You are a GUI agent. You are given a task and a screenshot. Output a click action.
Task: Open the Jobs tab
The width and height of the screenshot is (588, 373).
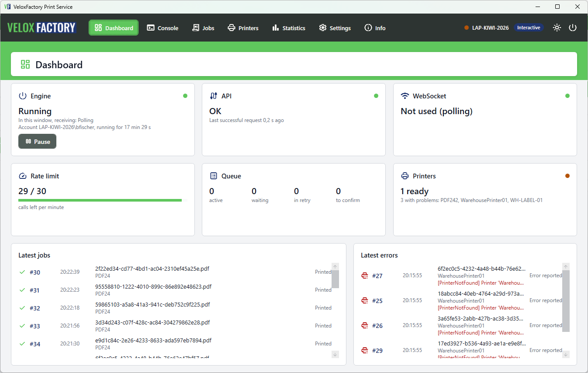203,28
